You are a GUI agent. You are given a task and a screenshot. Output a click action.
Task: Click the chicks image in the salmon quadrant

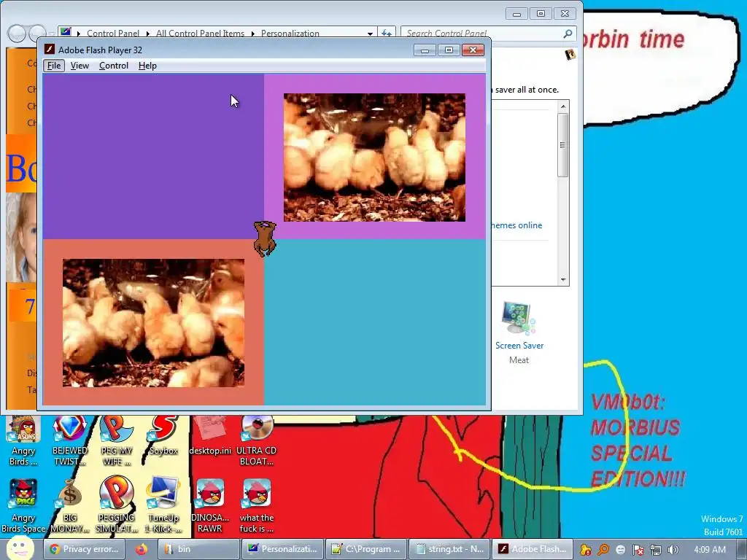153,323
